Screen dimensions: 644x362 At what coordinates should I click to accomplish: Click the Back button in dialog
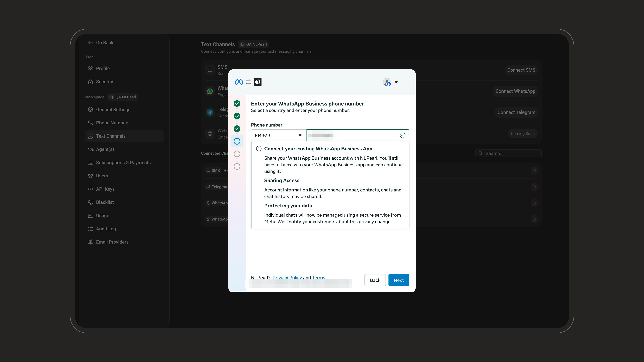point(375,280)
